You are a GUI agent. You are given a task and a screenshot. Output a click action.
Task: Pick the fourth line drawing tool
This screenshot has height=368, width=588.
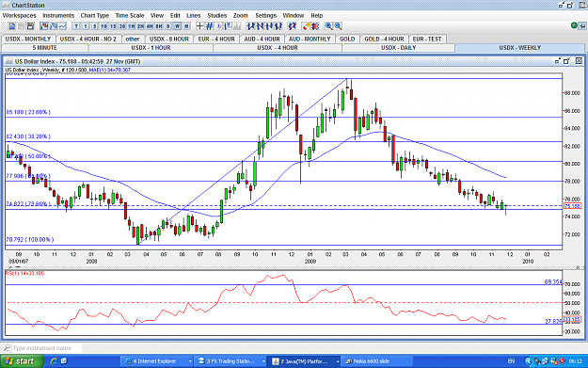tap(278, 26)
